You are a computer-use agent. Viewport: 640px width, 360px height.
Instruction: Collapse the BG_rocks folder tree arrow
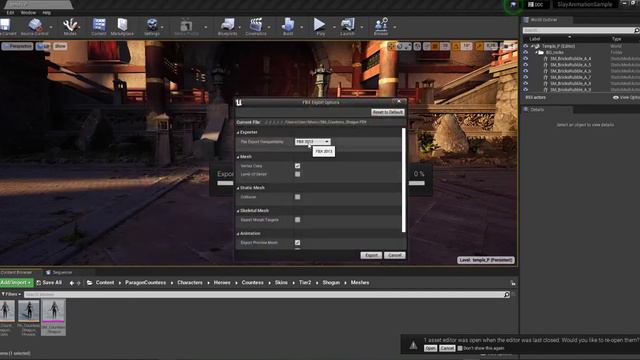coord(536,53)
